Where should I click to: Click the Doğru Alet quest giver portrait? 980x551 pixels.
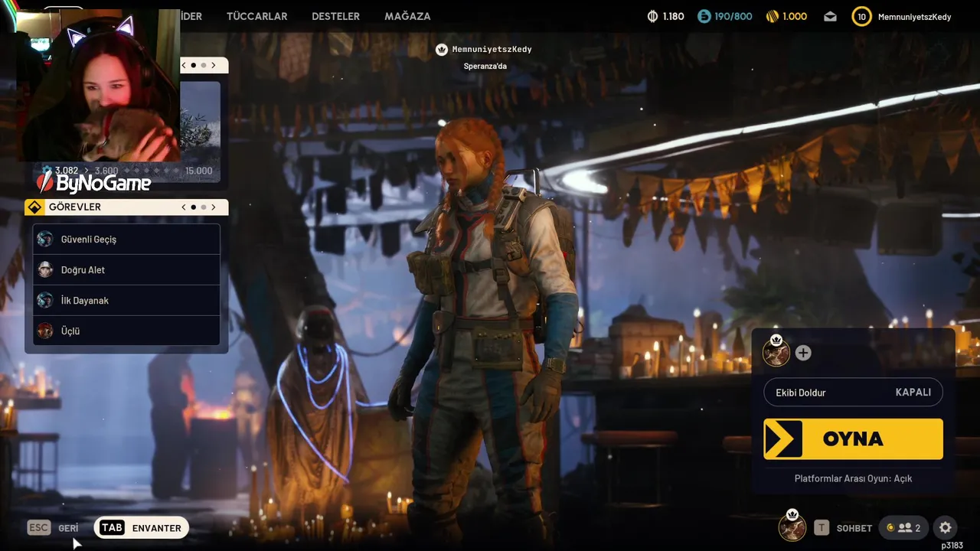pyautogui.click(x=45, y=269)
